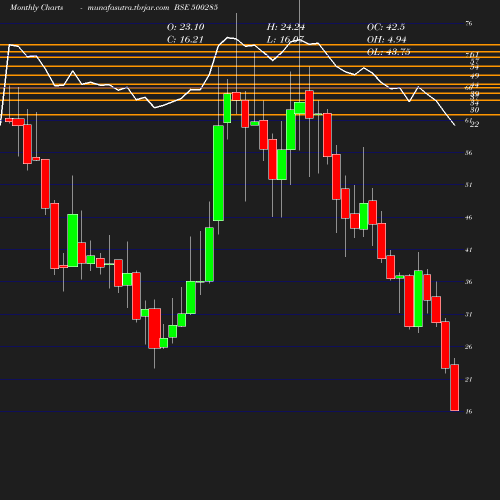Select the close value "C: 16.21"
This screenshot has width=500, height=500.
(x=185, y=40)
